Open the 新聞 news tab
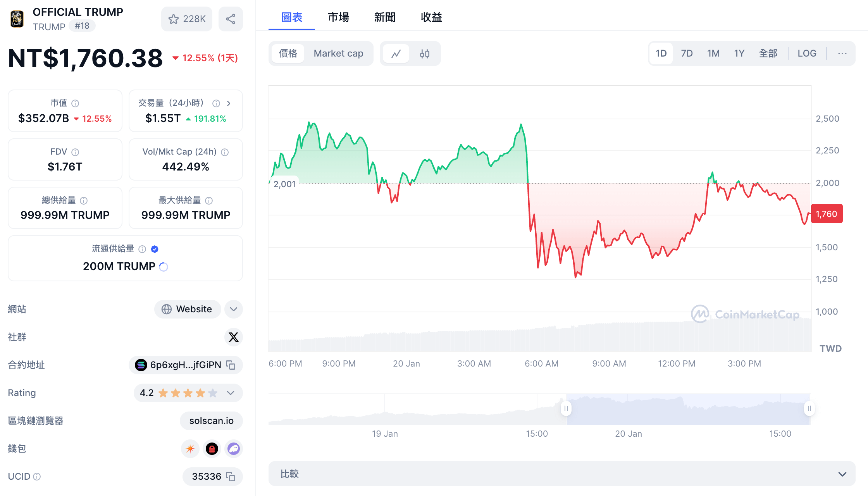The image size is (868, 496). pos(385,17)
